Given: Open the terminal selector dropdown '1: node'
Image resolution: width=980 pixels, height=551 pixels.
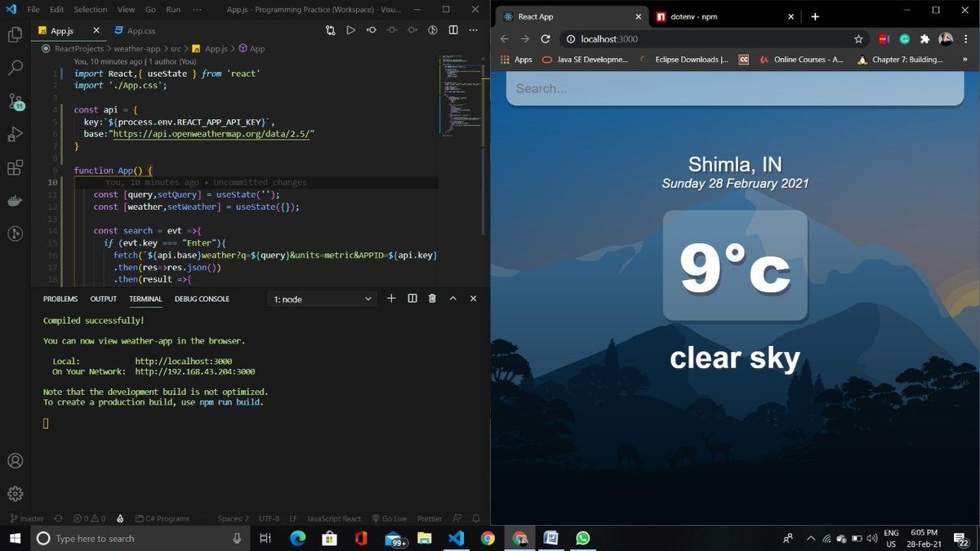Looking at the screenshot, I should 322,299.
